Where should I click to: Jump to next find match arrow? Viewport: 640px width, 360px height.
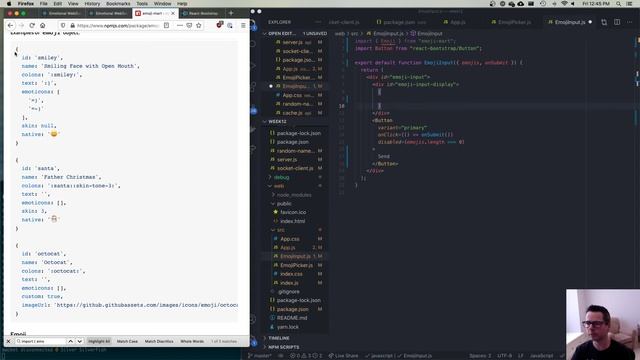[80, 341]
